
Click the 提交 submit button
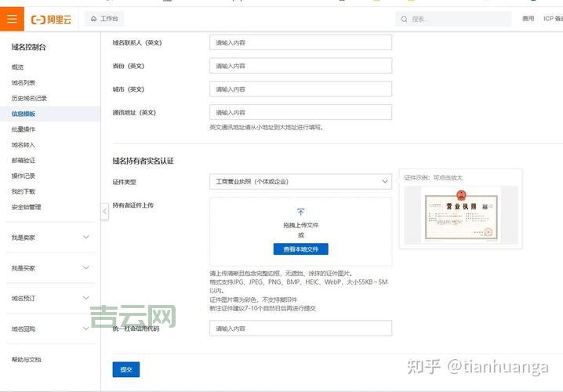click(x=126, y=369)
